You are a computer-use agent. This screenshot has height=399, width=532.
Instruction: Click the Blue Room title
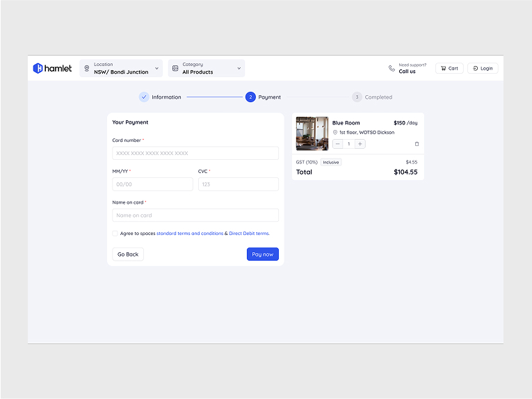[x=346, y=123]
